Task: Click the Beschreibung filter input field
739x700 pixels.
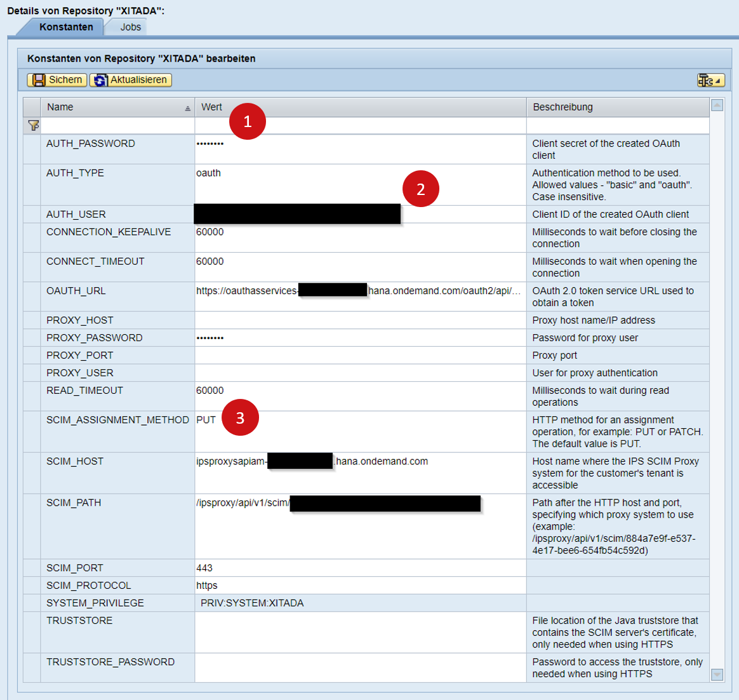Action: (x=618, y=126)
